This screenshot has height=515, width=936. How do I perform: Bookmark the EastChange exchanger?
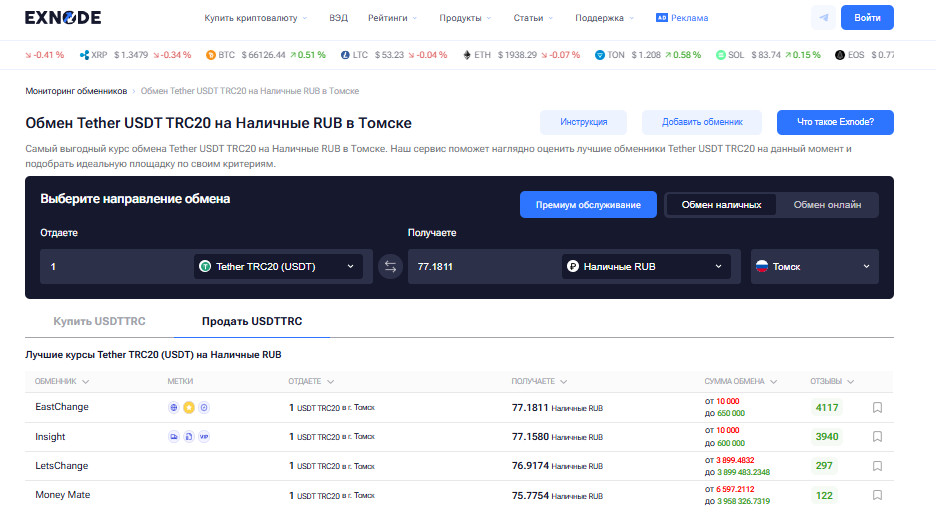[x=877, y=408]
